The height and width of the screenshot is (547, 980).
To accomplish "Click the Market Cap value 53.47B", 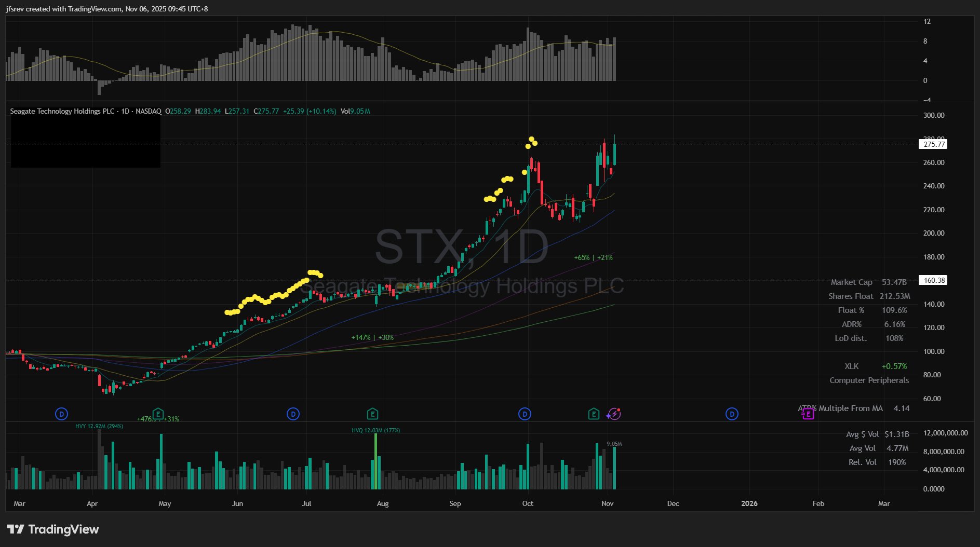I will point(894,282).
